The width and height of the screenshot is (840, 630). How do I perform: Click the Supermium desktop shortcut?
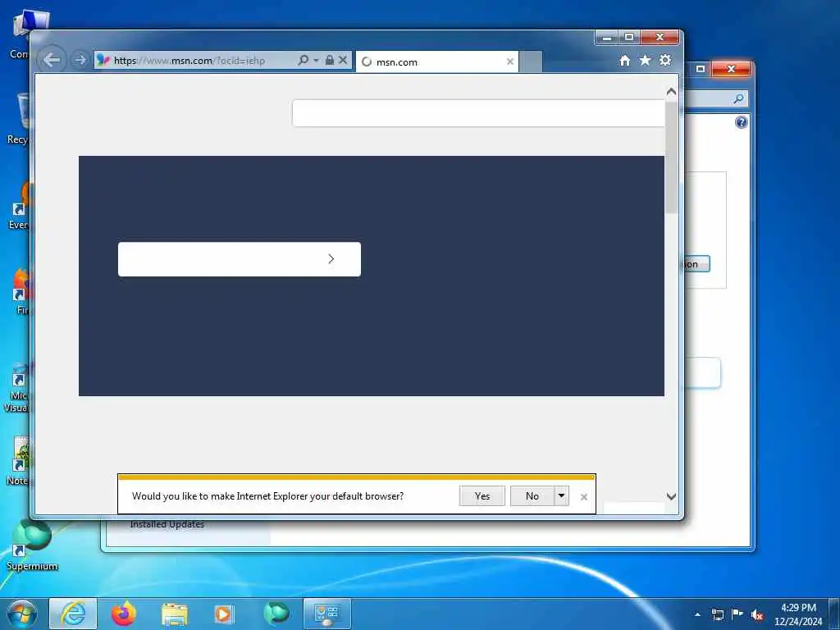(32, 545)
